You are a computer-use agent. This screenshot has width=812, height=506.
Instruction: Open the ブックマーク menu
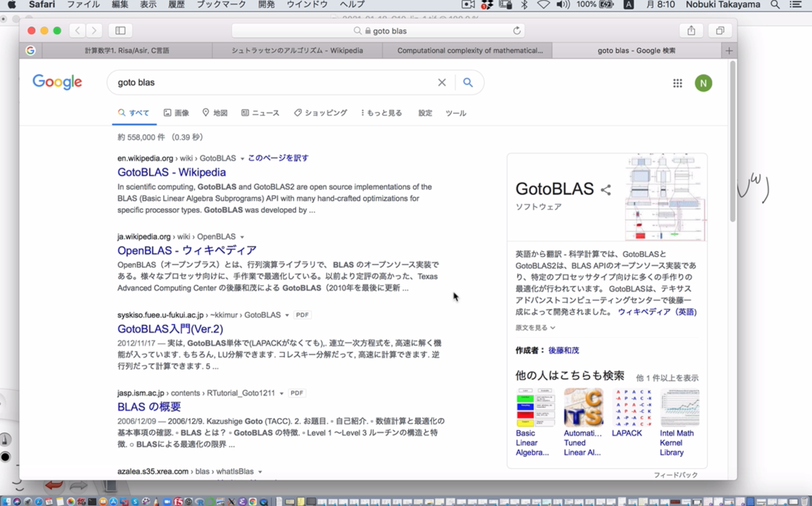pos(221,4)
